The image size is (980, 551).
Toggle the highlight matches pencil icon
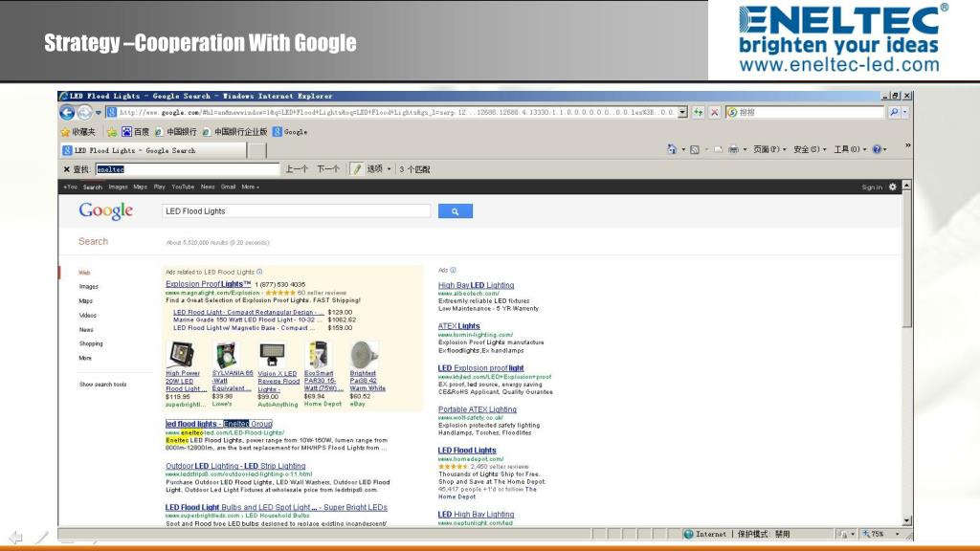pos(356,169)
